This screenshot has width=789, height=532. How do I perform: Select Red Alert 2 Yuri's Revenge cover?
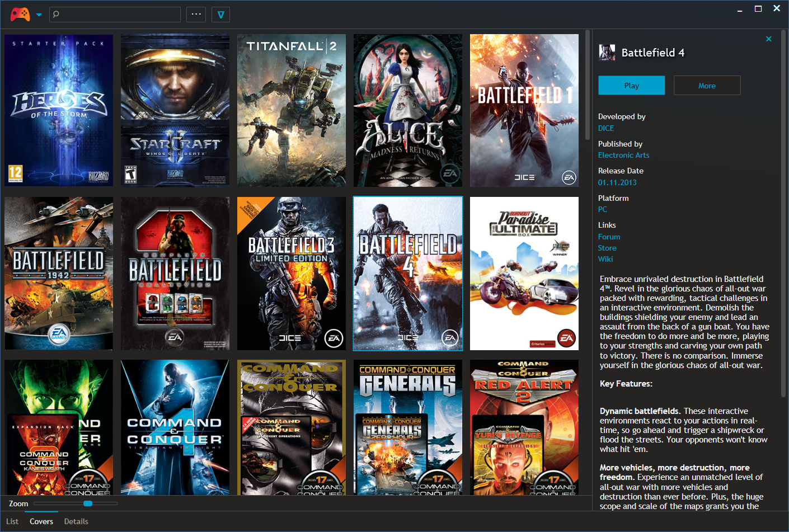tap(524, 427)
